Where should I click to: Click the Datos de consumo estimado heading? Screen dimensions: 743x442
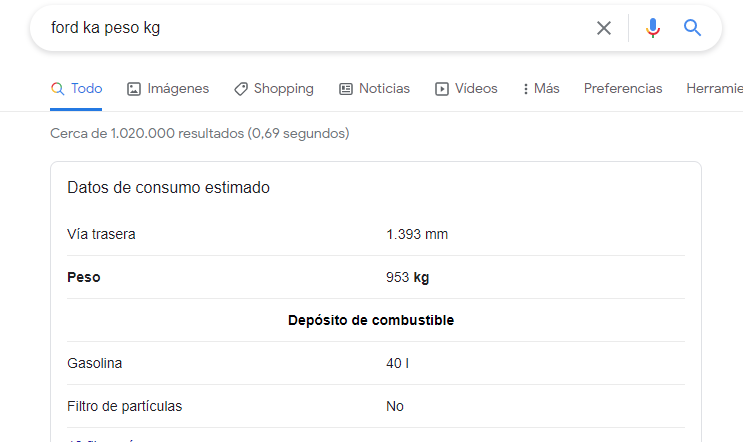click(x=168, y=187)
